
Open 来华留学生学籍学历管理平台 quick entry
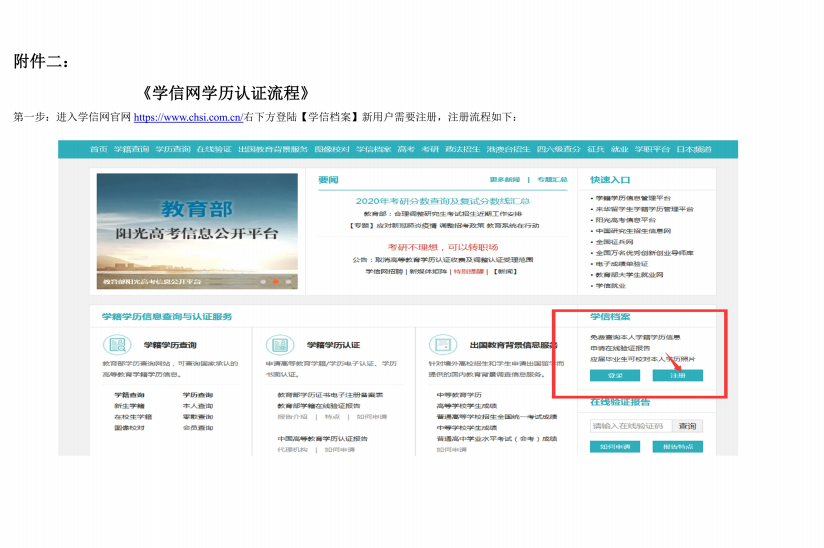[644, 209]
